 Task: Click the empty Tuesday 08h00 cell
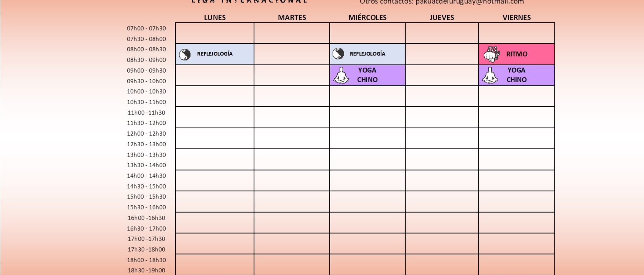[292, 54]
